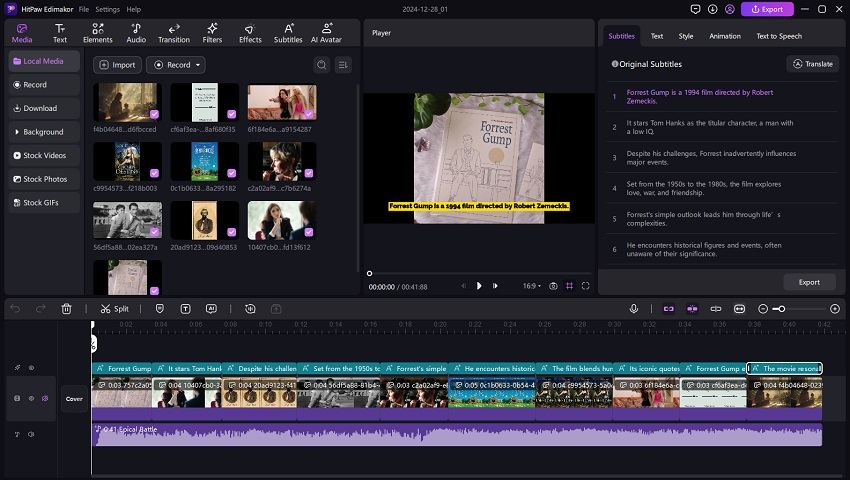The width and height of the screenshot is (850, 480).
Task: Adjust the timeline zoom slider
Action: (781, 309)
